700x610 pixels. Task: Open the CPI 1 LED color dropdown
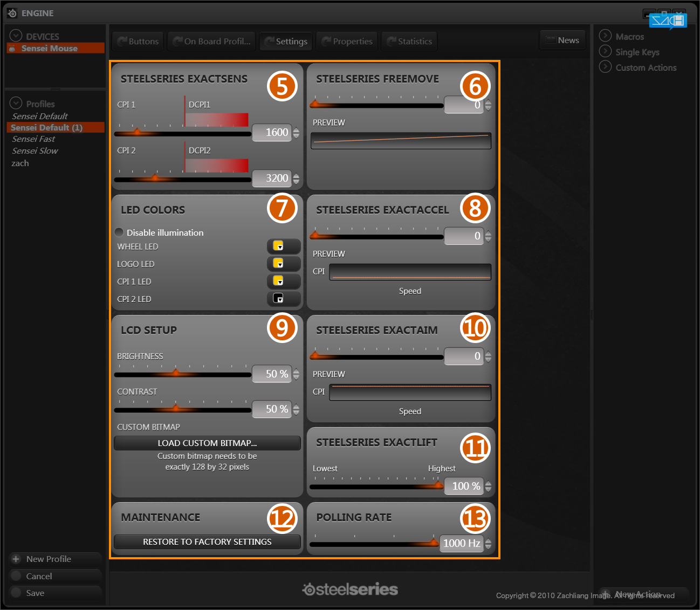click(284, 281)
